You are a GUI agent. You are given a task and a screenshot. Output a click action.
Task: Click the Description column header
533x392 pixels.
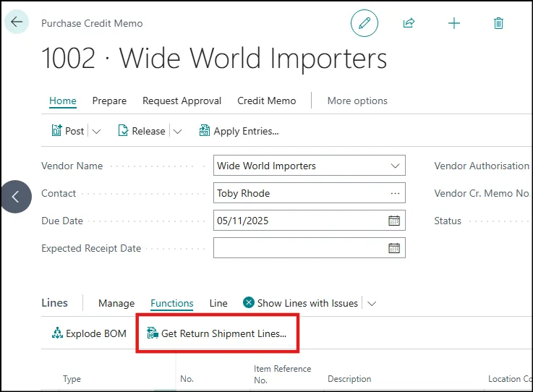(349, 379)
